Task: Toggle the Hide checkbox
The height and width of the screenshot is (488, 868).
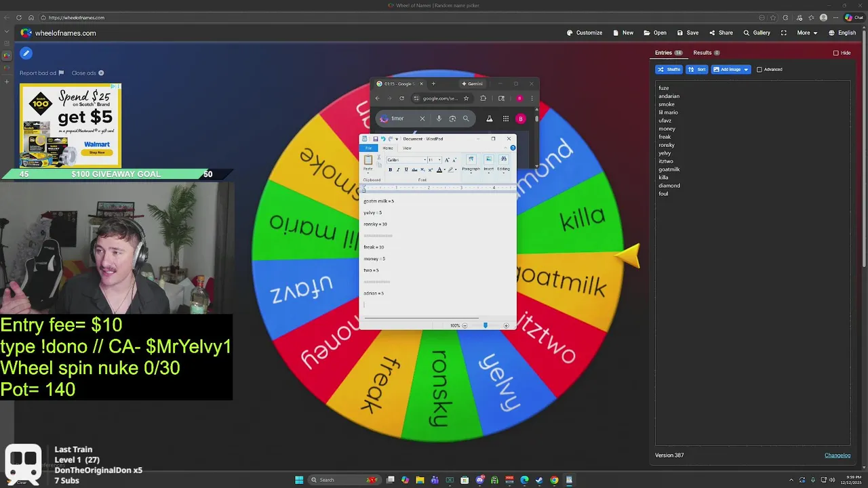Action: coord(836,53)
